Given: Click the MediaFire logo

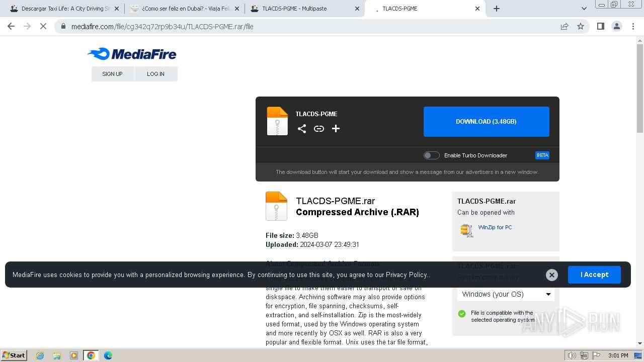Looking at the screenshot, I should pyautogui.click(x=132, y=54).
